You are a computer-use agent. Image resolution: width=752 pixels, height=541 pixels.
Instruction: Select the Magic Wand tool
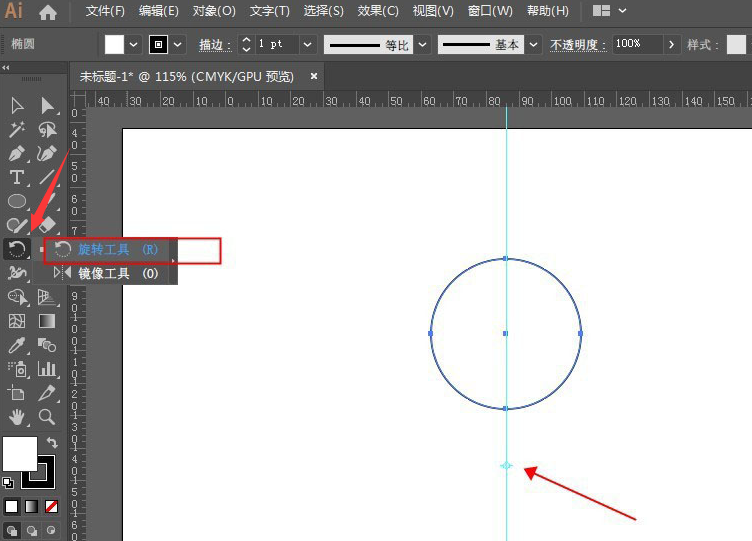pyautogui.click(x=17, y=130)
